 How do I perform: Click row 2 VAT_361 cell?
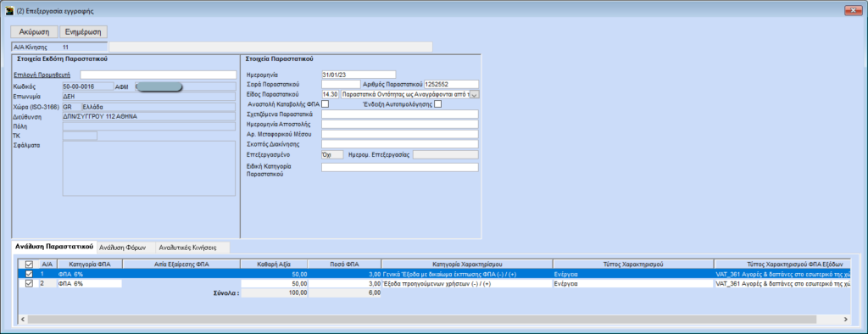tap(782, 283)
